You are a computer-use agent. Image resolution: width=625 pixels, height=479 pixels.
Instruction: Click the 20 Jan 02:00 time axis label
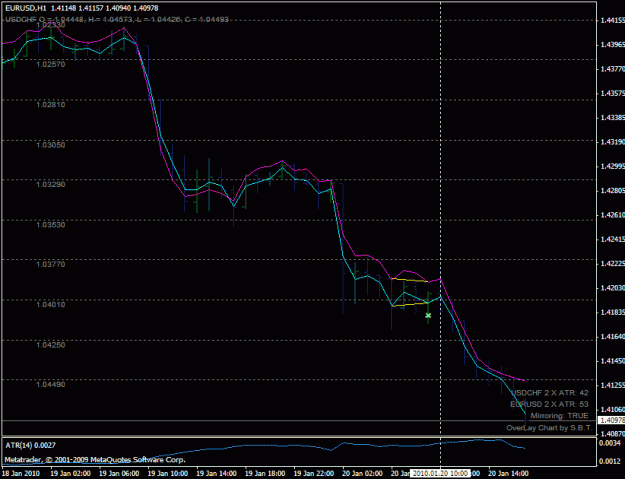pos(362,473)
